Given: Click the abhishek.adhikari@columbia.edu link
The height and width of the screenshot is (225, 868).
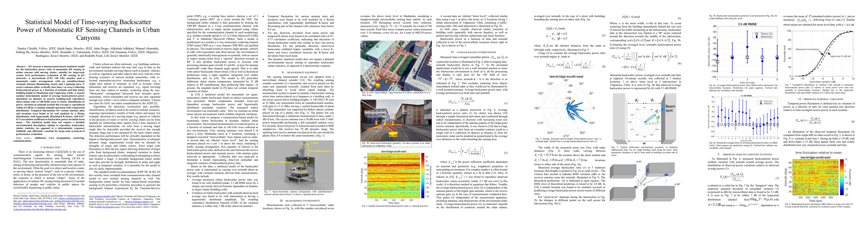Looking at the screenshot, I should pos(51,209).
